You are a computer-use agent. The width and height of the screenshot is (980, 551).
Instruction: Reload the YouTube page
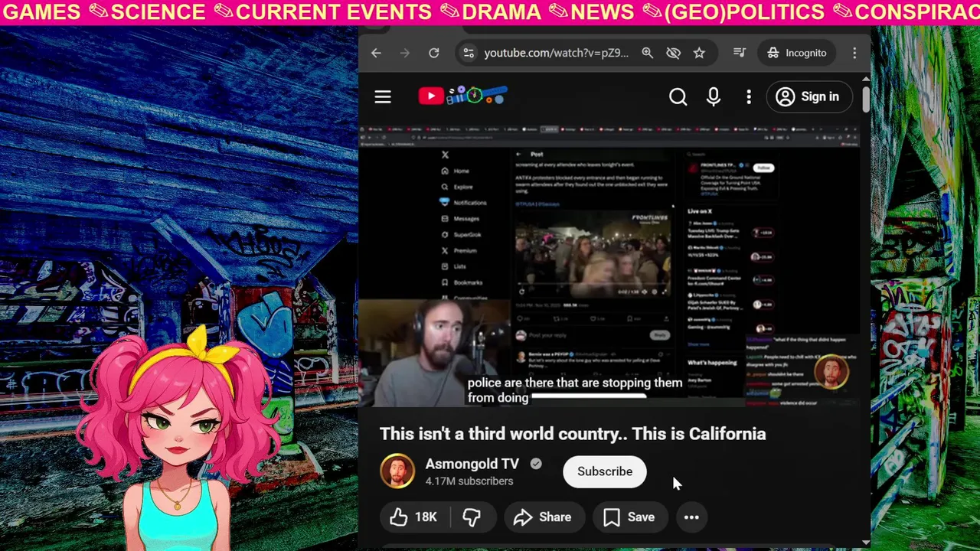click(x=434, y=53)
